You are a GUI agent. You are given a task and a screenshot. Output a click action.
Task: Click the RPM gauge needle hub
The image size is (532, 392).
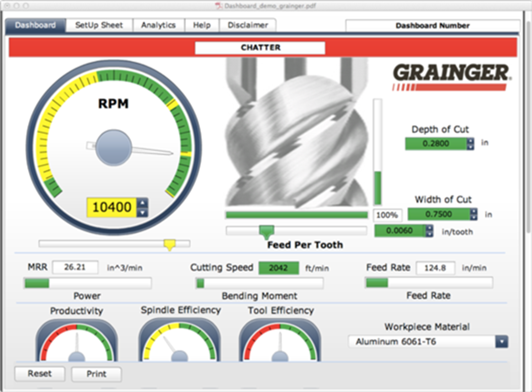pyautogui.click(x=113, y=147)
